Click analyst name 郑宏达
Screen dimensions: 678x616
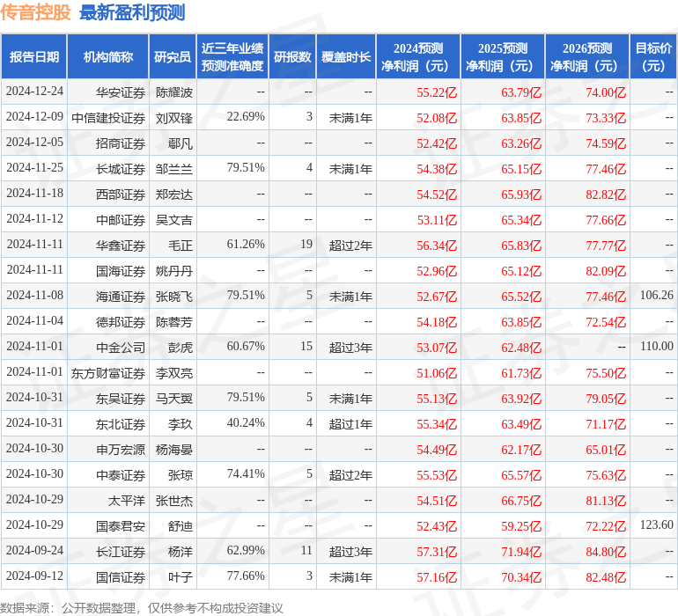(x=174, y=194)
